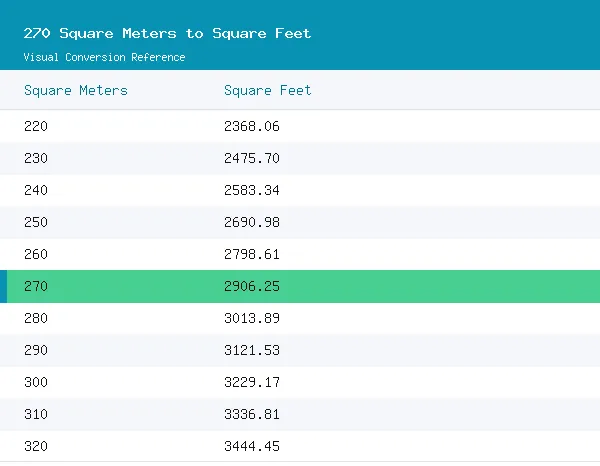Select the 280 square meters cell

pos(36,318)
